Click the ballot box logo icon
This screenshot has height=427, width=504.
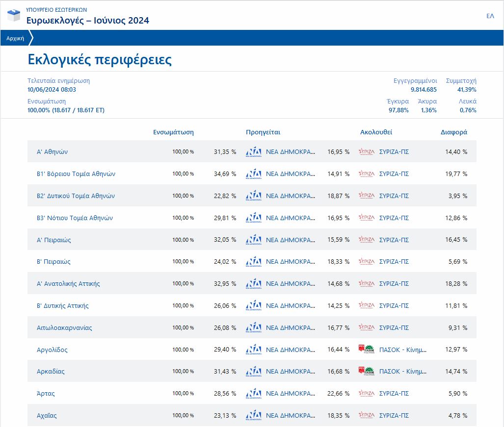[14, 15]
